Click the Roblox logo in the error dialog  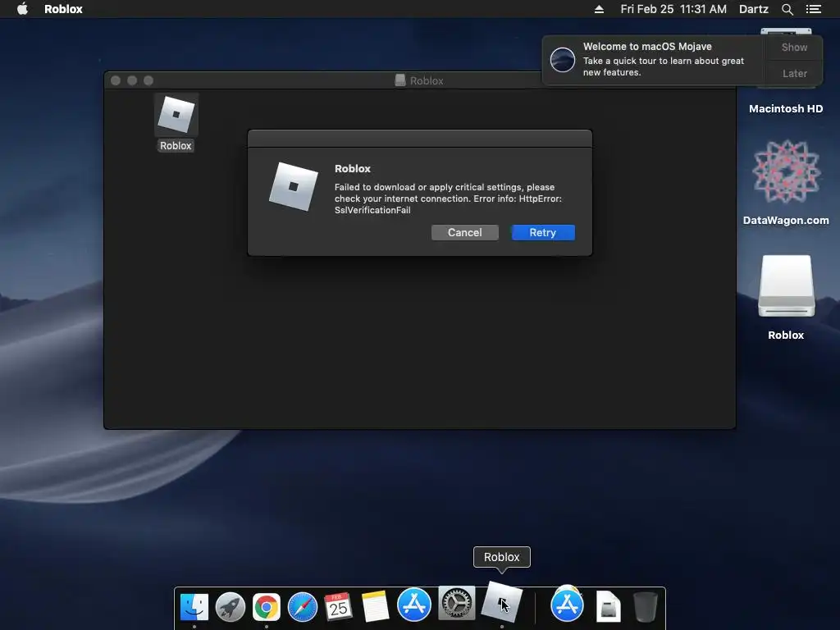click(294, 186)
